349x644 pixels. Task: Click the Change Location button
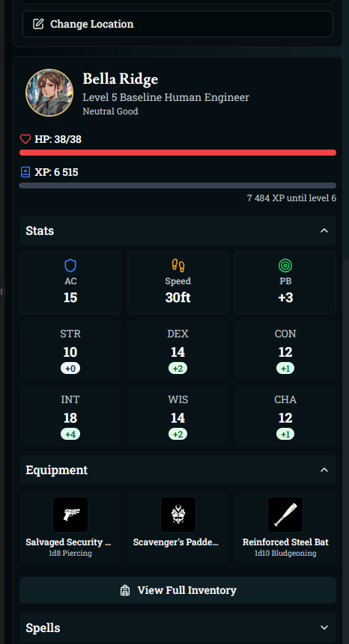177,24
